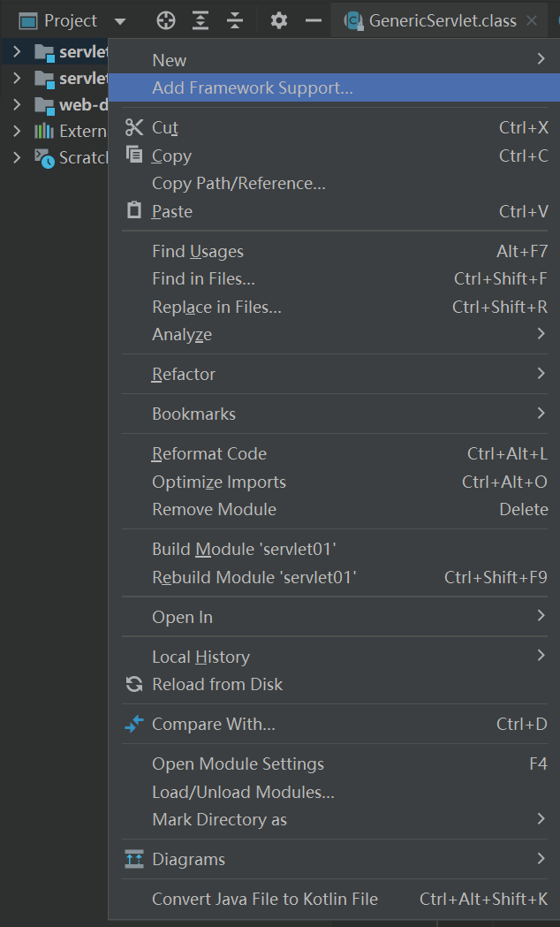
Task: Open the New submenu
Action: [170, 60]
